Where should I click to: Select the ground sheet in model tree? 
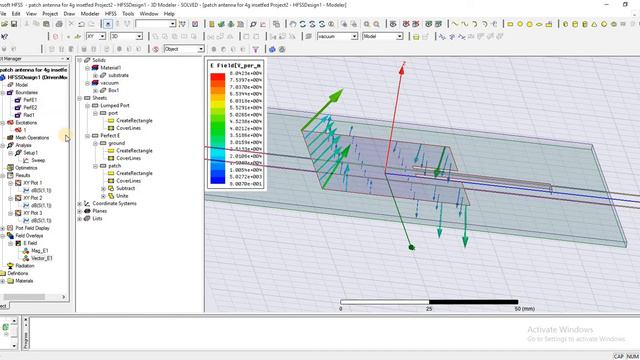[117, 143]
